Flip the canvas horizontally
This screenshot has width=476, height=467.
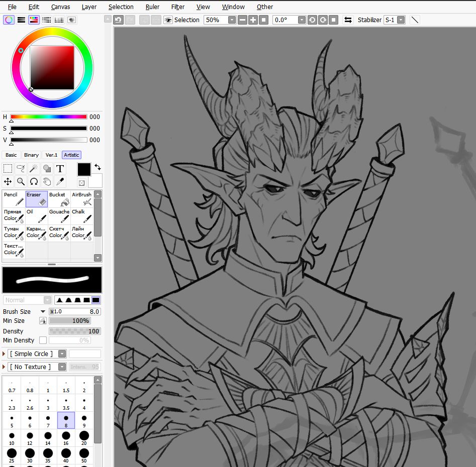348,20
